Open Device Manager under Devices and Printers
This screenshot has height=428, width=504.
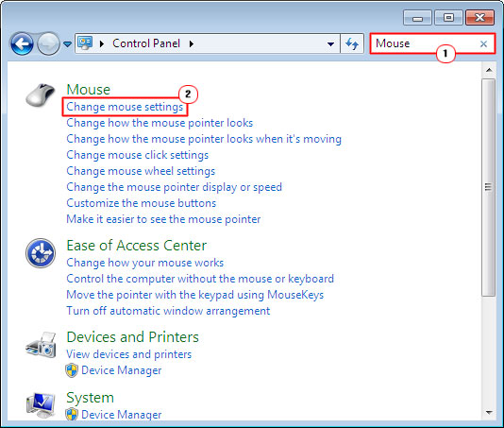(x=121, y=370)
